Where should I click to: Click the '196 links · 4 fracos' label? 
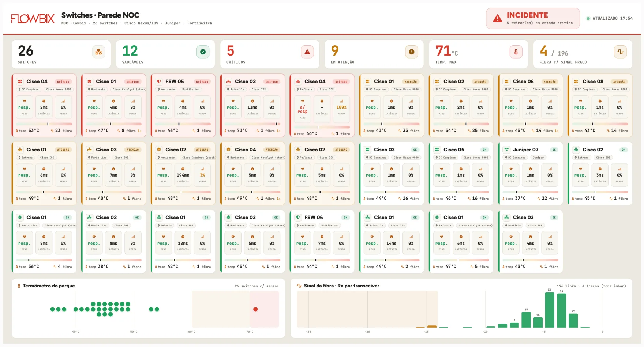[591, 286]
